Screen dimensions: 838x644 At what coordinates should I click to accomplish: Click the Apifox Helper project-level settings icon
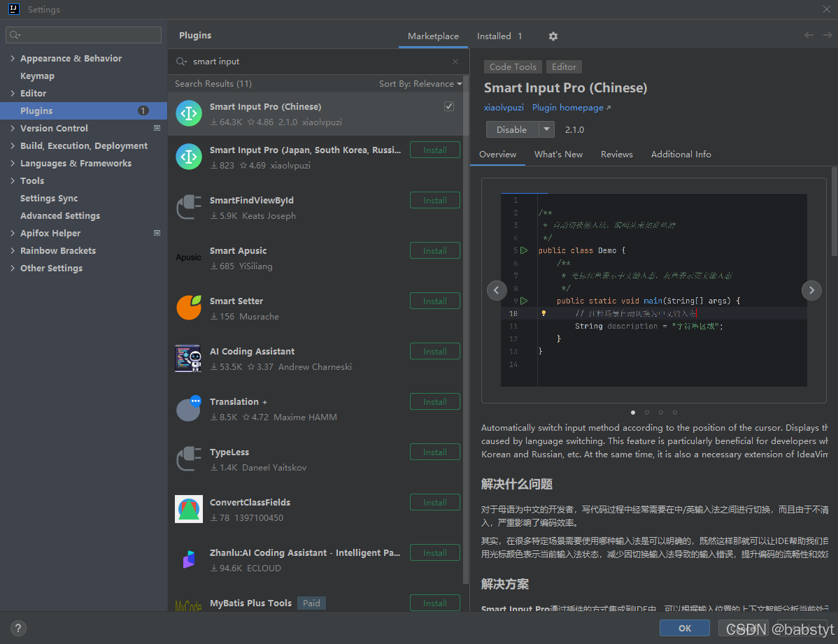(x=157, y=233)
